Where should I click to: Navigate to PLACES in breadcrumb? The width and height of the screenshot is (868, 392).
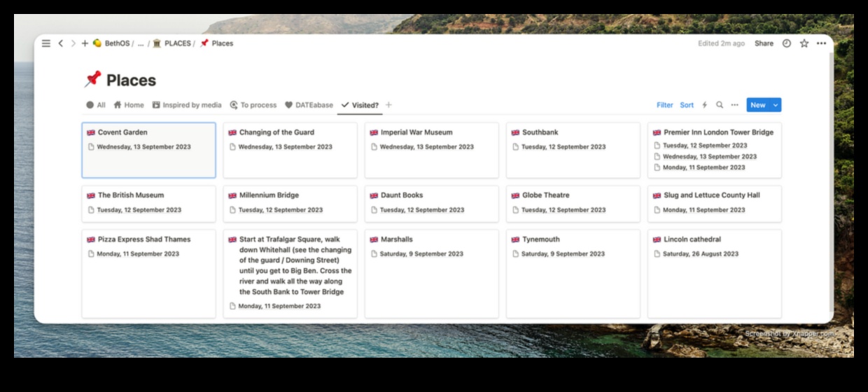(177, 43)
